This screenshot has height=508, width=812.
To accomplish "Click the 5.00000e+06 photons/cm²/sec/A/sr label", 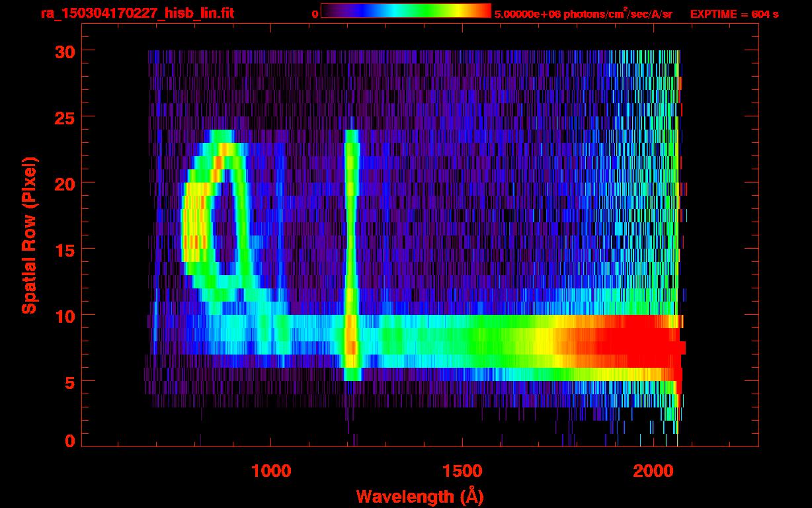I will tap(583, 13).
